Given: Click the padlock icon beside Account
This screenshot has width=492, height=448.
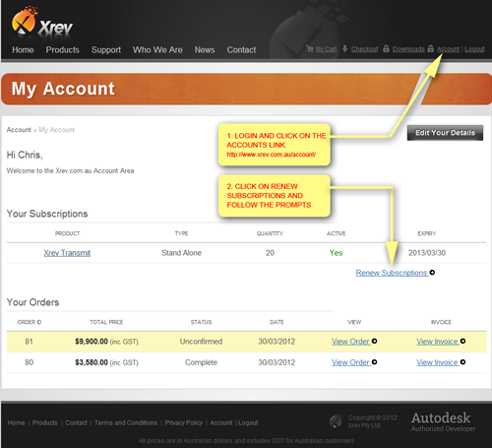Looking at the screenshot, I should [431, 49].
